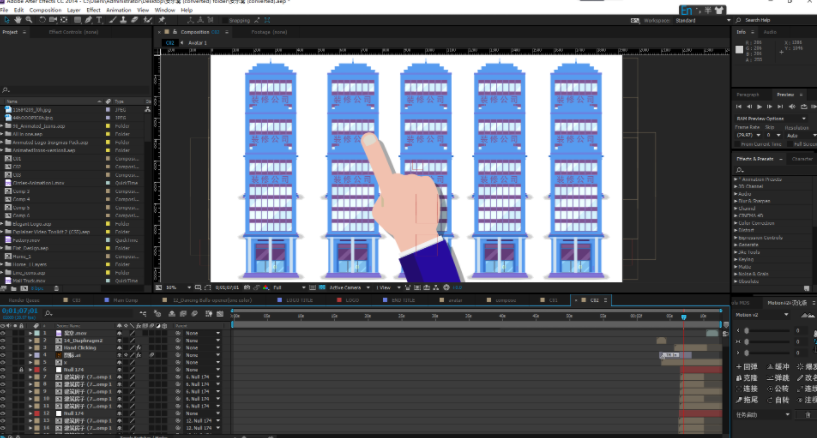Image resolution: width=817 pixels, height=438 pixels.
Task: Hide the Hand Clicking layer with eye icon
Action: (x=4, y=347)
